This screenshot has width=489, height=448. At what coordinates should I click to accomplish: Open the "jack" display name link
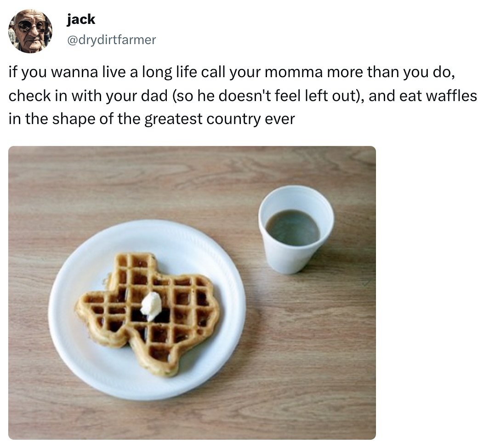tap(81, 19)
